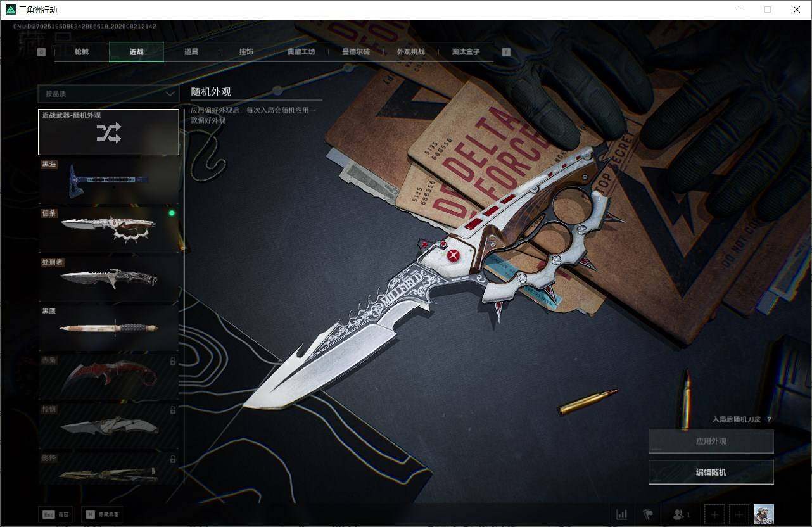
Task: Click the 编辑随机 button
Action: (x=711, y=472)
